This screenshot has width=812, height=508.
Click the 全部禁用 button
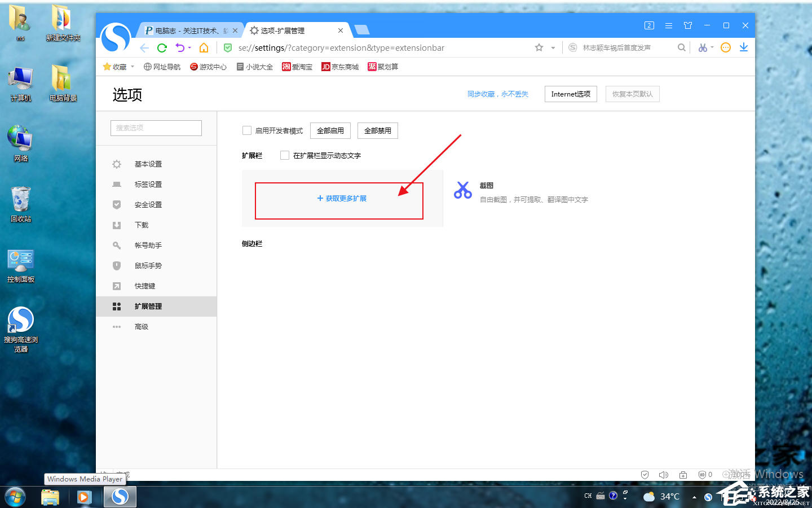point(378,130)
